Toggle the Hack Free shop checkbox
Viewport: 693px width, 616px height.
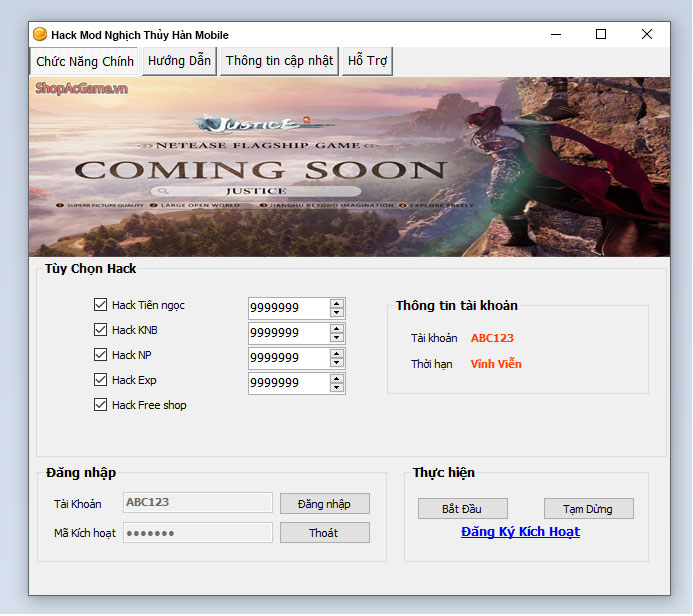click(100, 405)
